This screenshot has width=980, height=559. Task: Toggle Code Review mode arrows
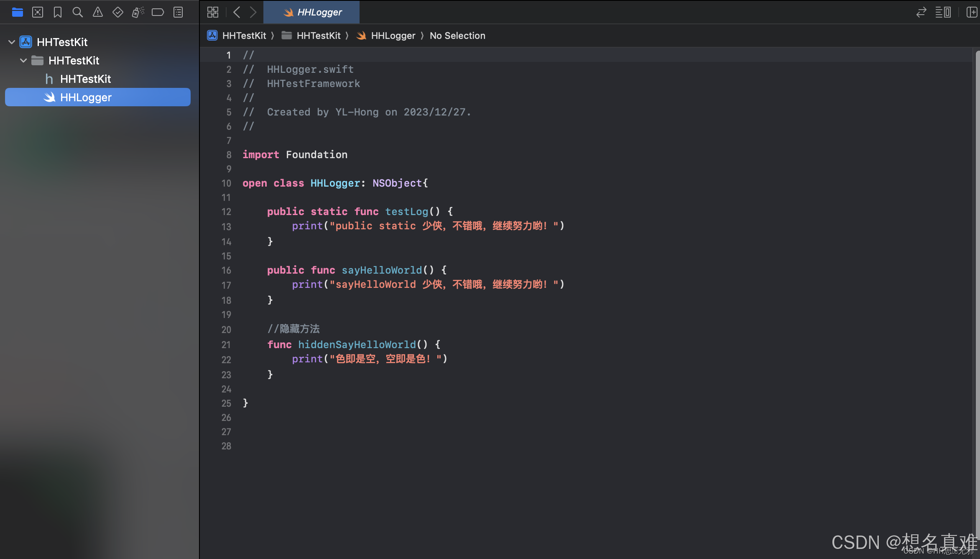(921, 12)
